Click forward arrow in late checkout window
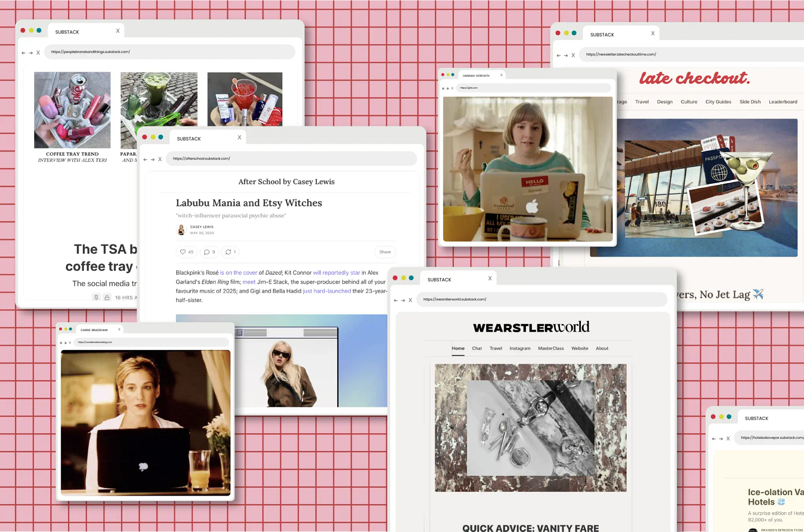 pos(565,55)
